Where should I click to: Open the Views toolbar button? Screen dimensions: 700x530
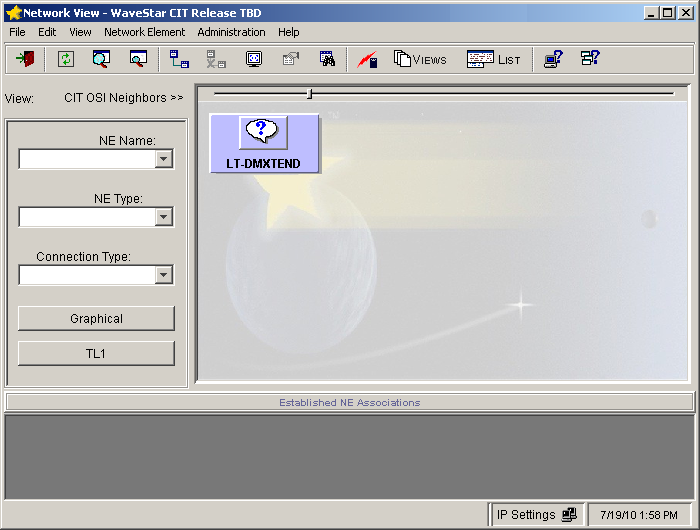click(x=420, y=59)
